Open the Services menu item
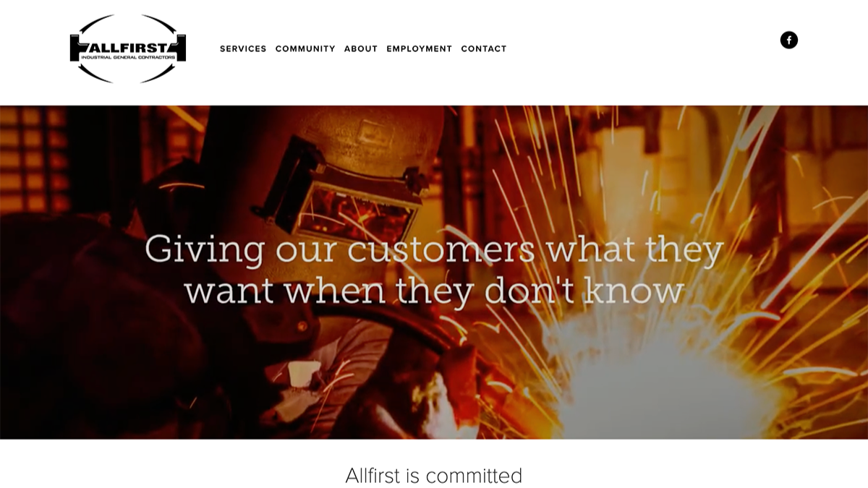Image resolution: width=868 pixels, height=488 pixels. pyautogui.click(x=243, y=49)
